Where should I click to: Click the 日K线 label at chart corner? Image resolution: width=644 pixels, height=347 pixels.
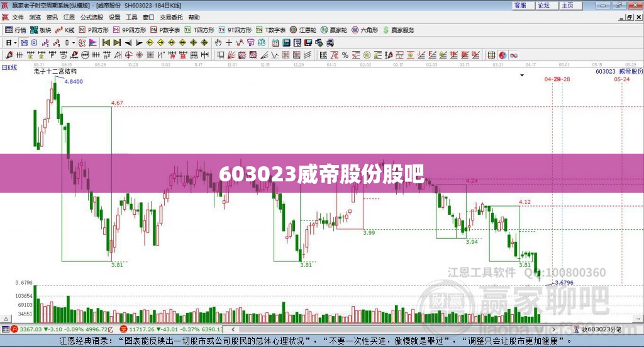pos(9,67)
